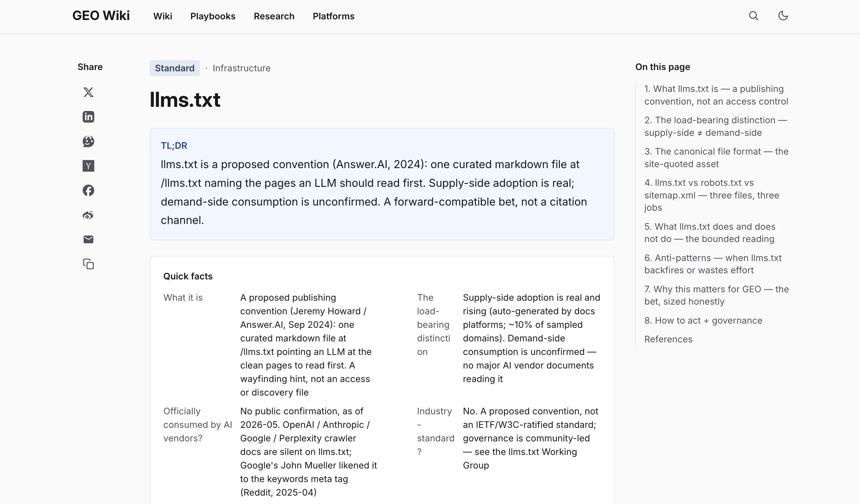
Task: Jump to the References section
Action: tap(668, 339)
